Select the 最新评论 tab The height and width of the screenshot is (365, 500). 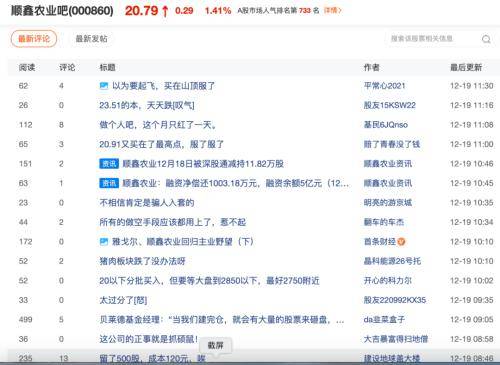(x=34, y=39)
